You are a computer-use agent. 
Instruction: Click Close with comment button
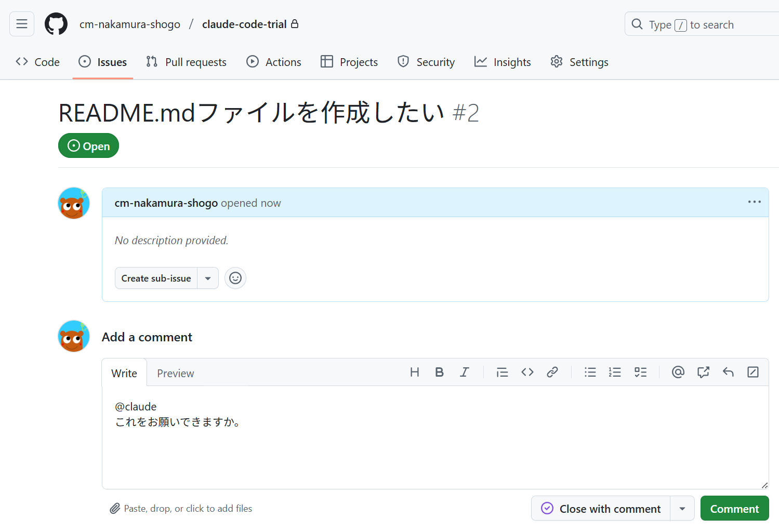coord(601,508)
